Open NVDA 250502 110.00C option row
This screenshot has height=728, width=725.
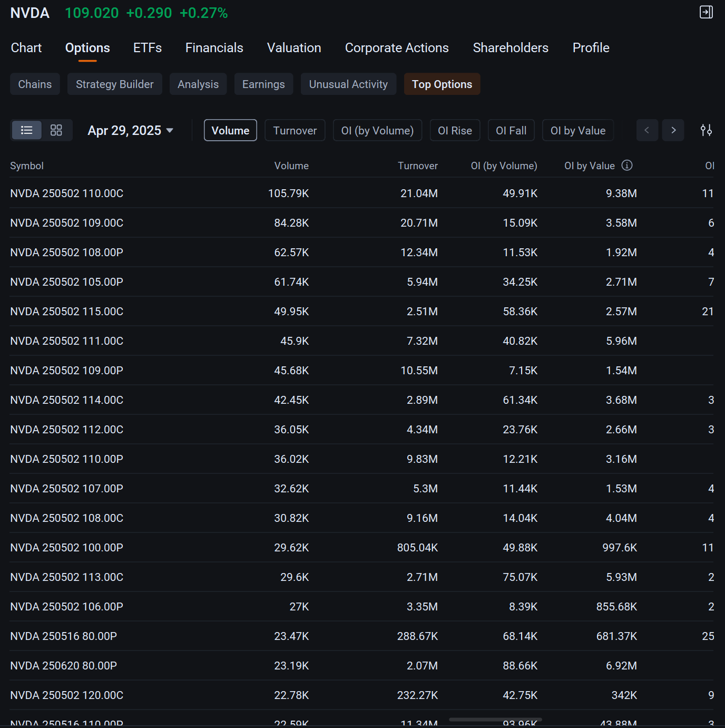point(362,193)
